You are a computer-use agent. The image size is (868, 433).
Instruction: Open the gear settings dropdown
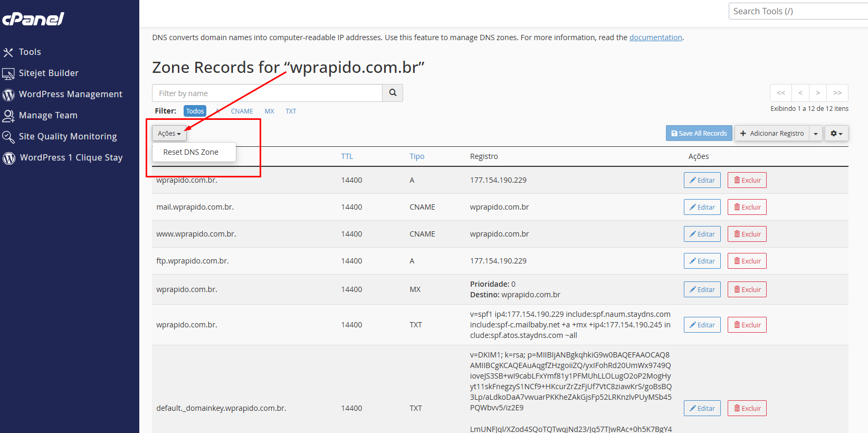[836, 133]
